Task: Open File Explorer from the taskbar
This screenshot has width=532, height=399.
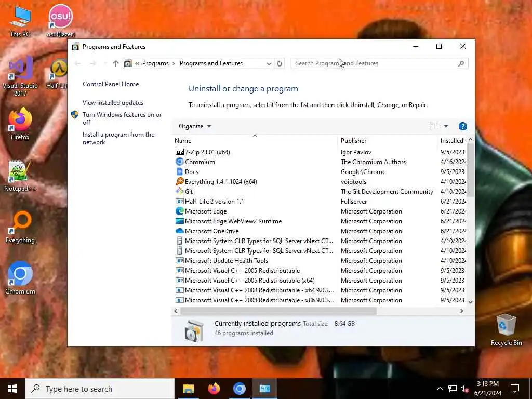Action: (x=188, y=389)
